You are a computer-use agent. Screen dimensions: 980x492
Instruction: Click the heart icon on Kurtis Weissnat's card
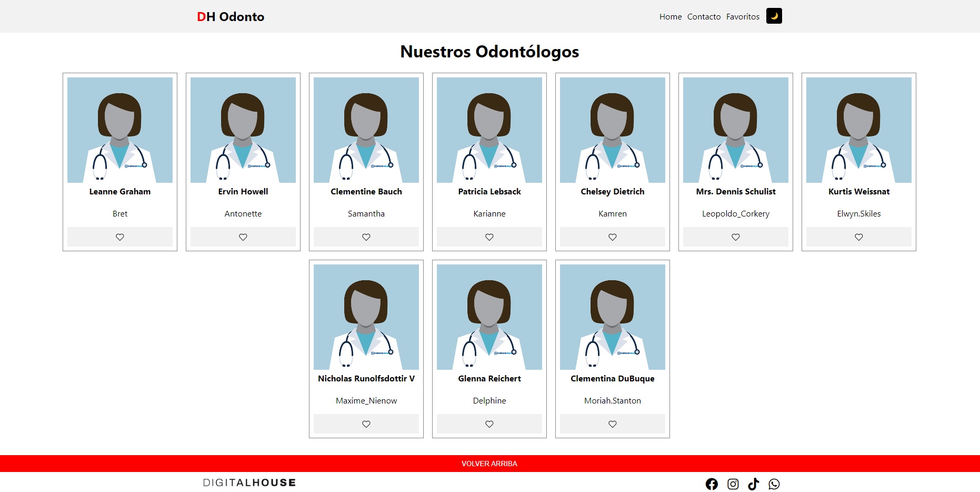858,237
